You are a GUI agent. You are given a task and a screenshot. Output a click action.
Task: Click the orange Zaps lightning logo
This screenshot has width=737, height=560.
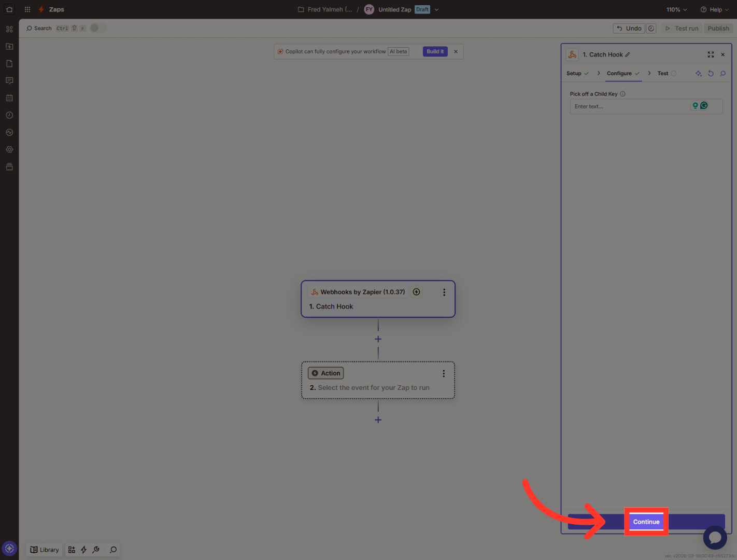point(41,9)
